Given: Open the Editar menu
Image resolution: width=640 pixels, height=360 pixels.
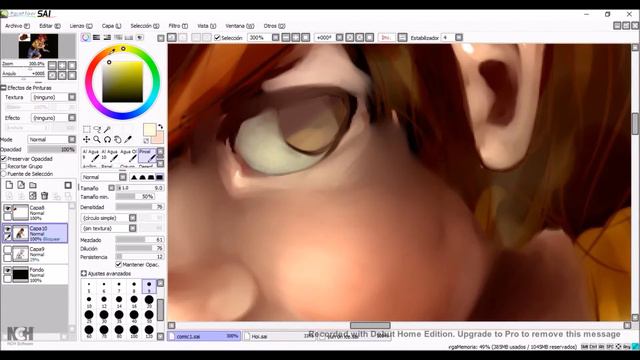Looking at the screenshot, I should pyautogui.click(x=50, y=26).
